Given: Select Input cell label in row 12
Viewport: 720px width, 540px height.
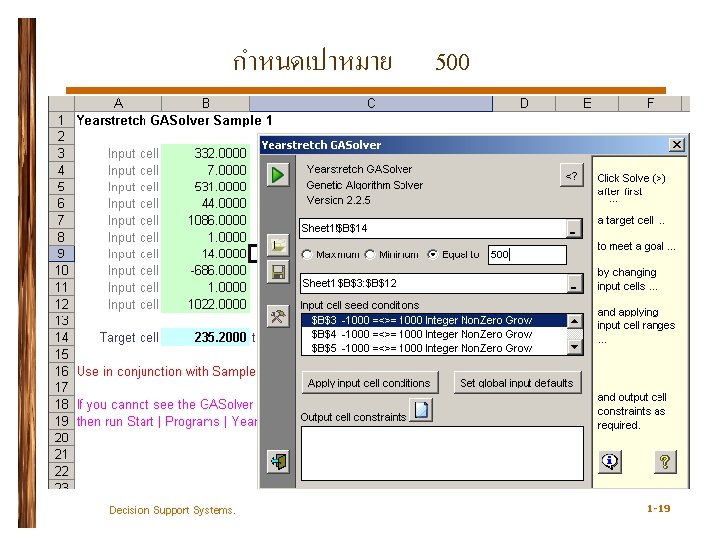Looking at the screenshot, I should coord(133,304).
